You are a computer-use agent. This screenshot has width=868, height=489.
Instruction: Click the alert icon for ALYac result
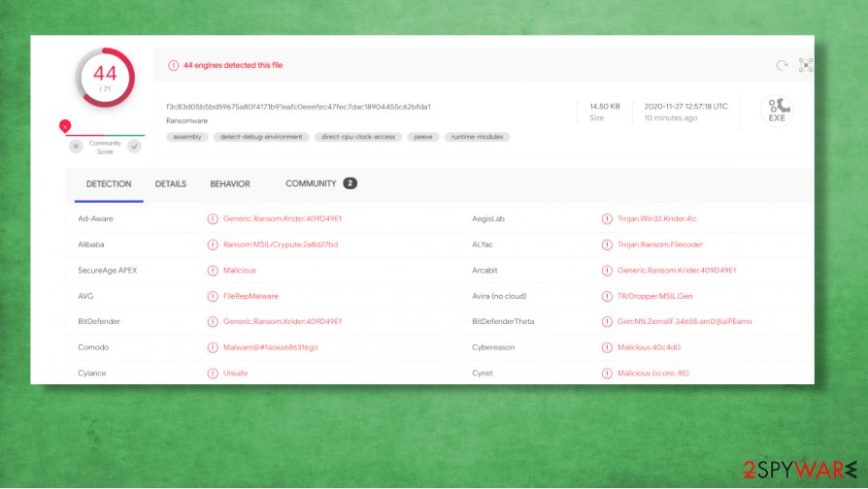pyautogui.click(x=607, y=244)
